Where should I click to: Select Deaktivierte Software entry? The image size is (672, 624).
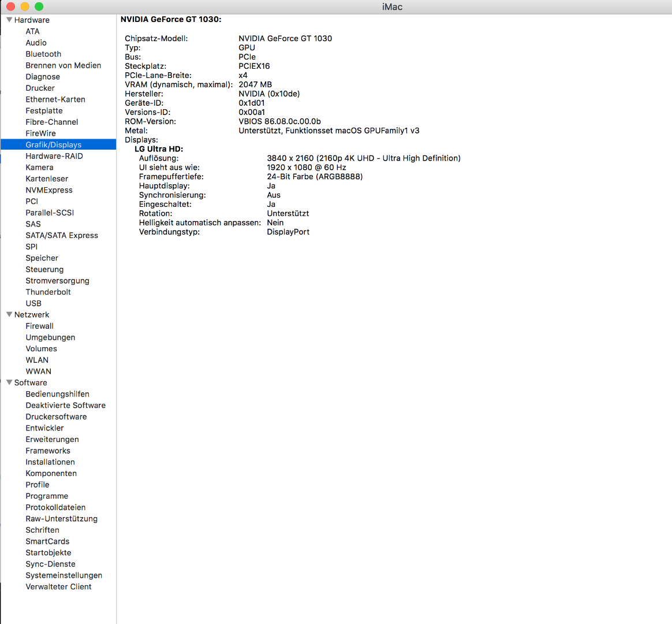click(66, 405)
